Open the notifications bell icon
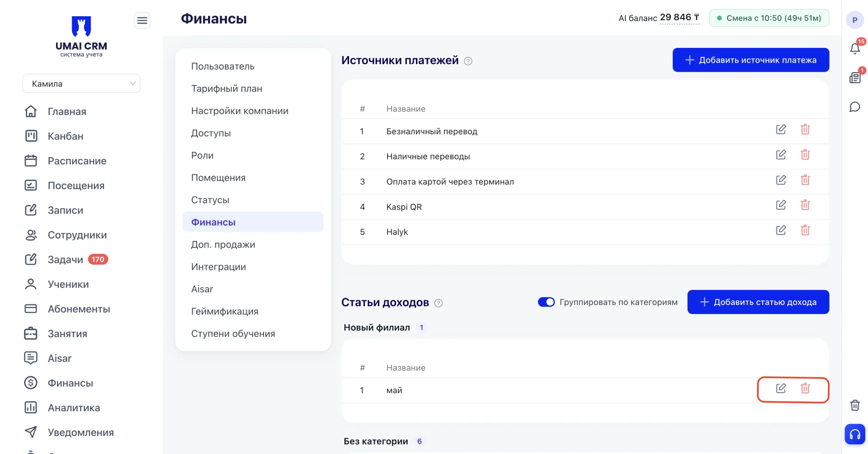The image size is (868, 454). tap(854, 48)
